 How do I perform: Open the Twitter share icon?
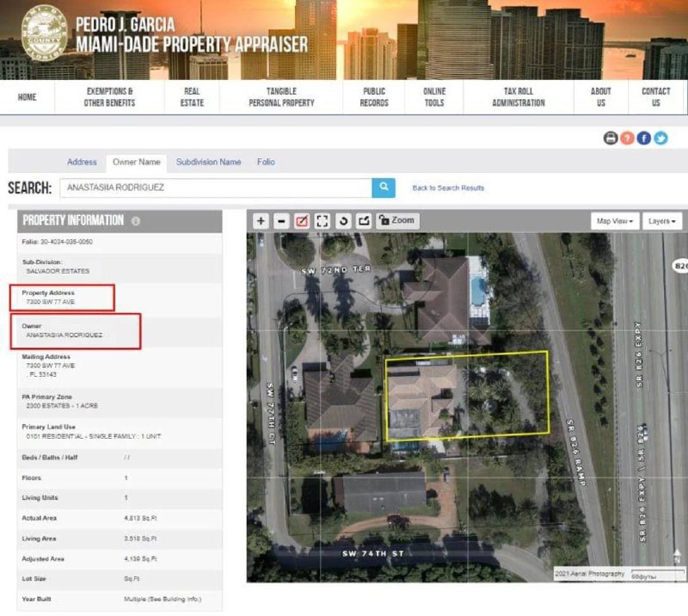click(x=660, y=138)
